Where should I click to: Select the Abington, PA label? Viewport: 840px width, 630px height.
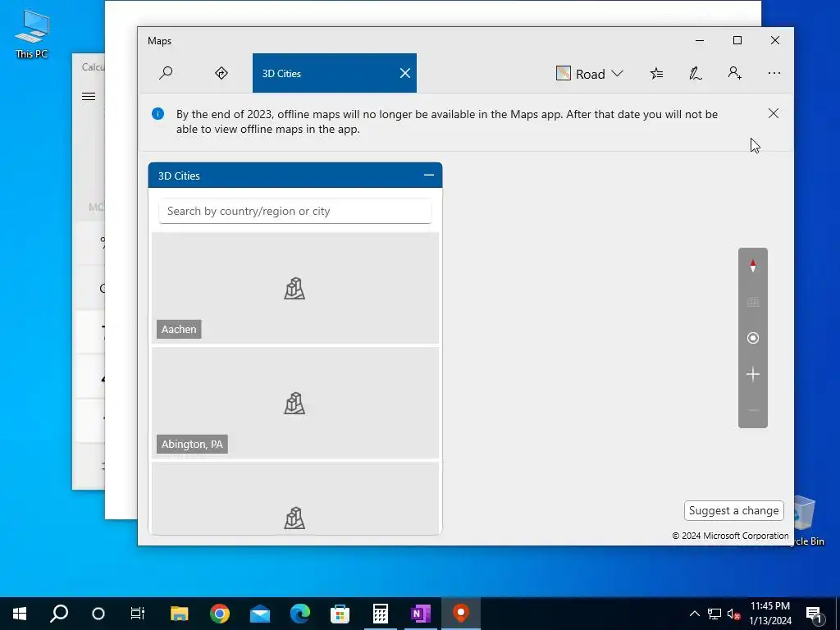pyautogui.click(x=192, y=444)
